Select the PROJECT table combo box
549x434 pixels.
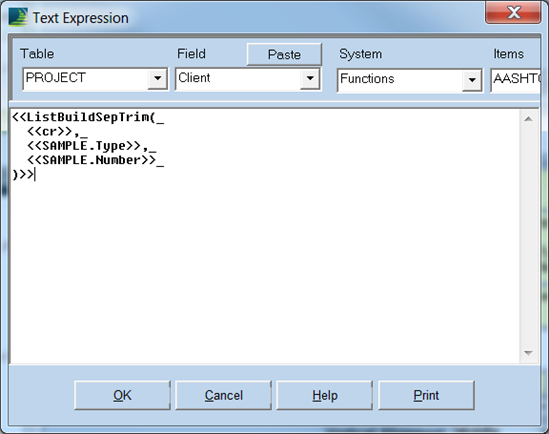(95, 79)
